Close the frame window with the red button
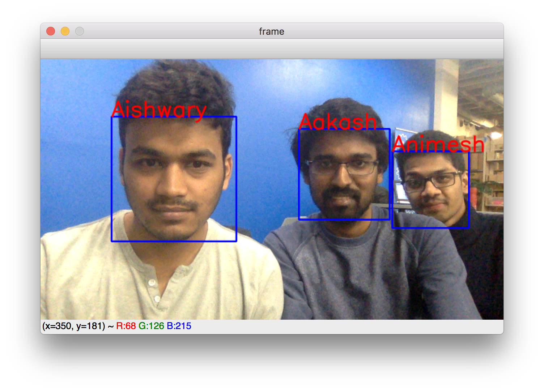This screenshot has height=392, width=544. [x=51, y=31]
